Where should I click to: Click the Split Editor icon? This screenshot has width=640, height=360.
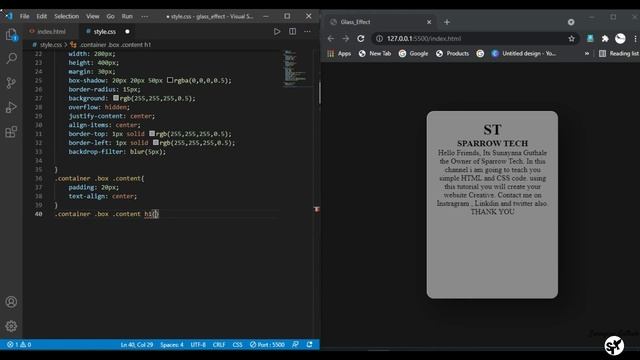pos(293,31)
